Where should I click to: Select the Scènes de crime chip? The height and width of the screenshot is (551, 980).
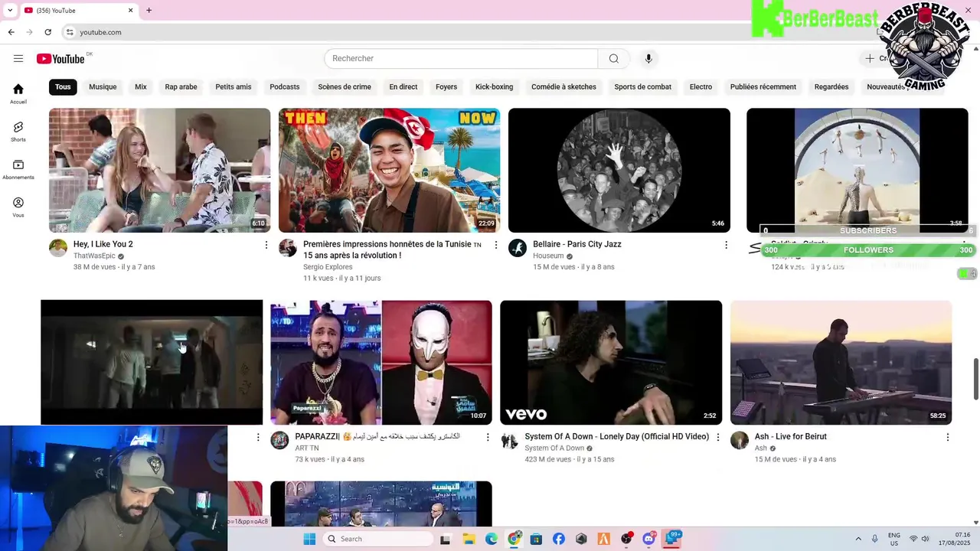click(345, 86)
